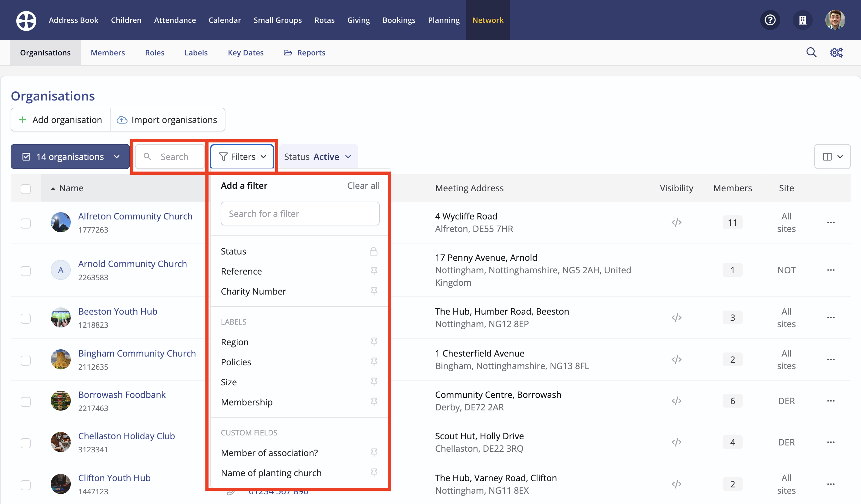861x504 pixels.
Task: Open three-dot menu for Borrowash Foodbank
Action: pyautogui.click(x=831, y=401)
